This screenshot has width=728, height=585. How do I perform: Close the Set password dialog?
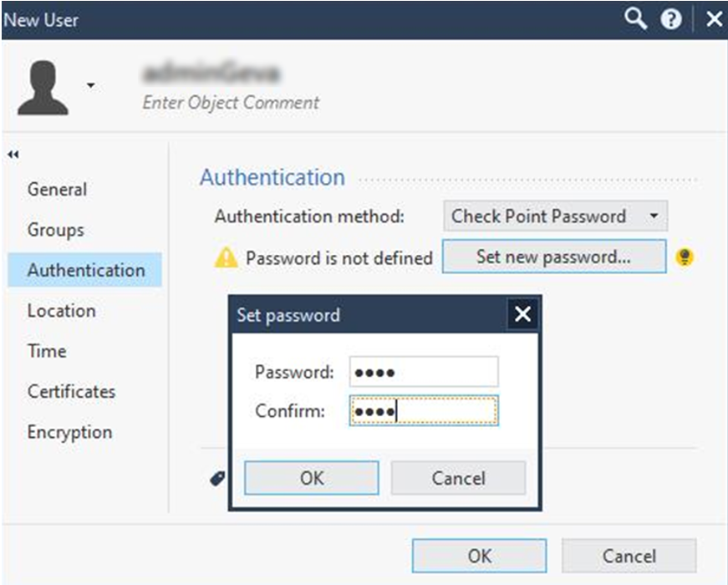click(x=522, y=314)
